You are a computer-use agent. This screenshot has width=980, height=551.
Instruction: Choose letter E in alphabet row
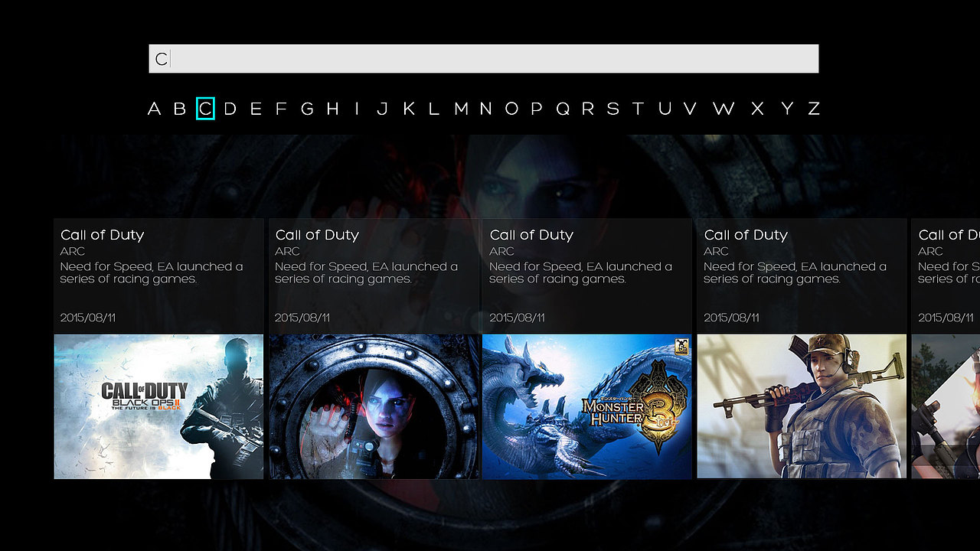(256, 109)
